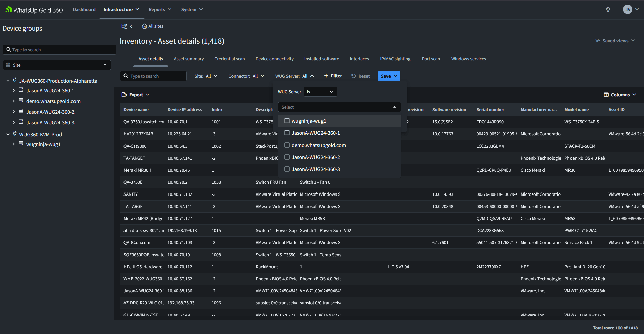Click the device tree toggle icon
The width and height of the screenshot is (644, 334).
point(124,26)
